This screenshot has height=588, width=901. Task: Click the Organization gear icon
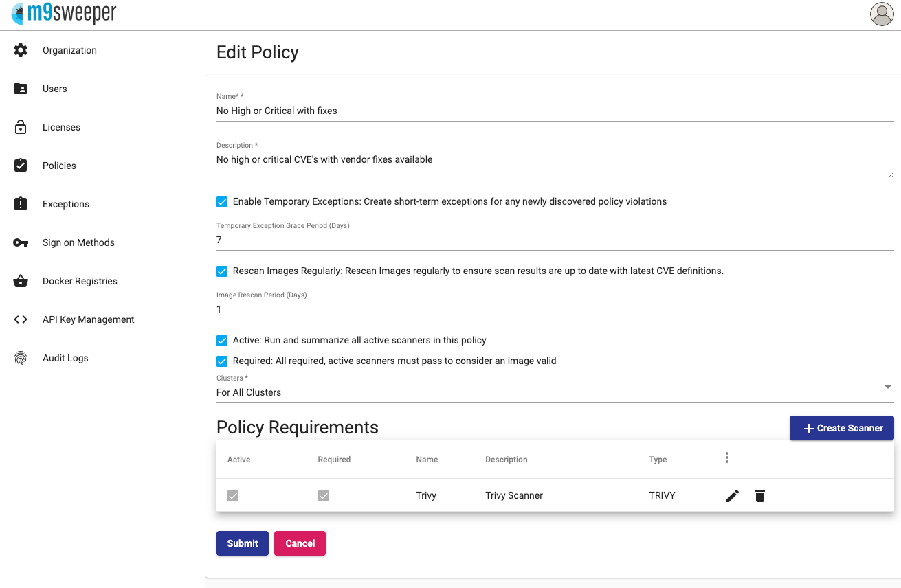21,50
